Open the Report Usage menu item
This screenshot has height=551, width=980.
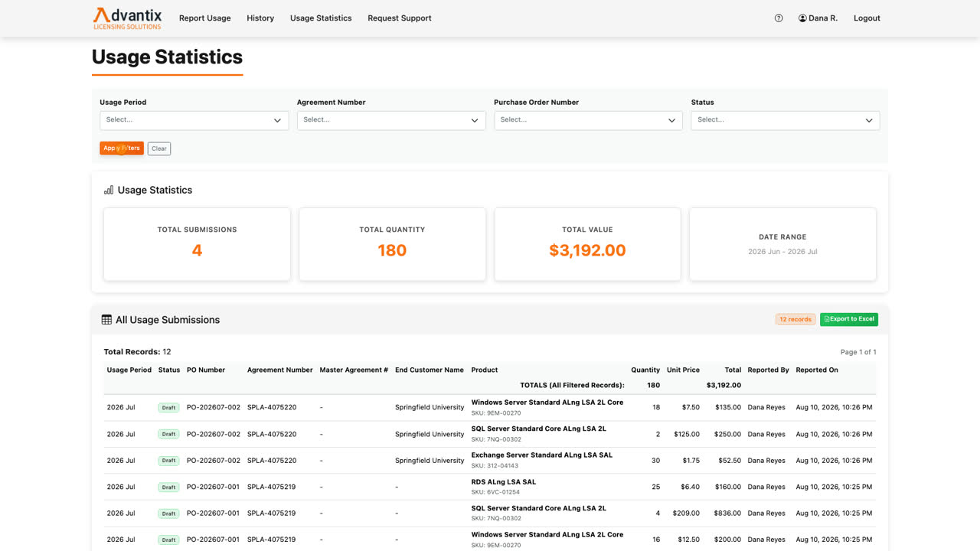pos(204,18)
